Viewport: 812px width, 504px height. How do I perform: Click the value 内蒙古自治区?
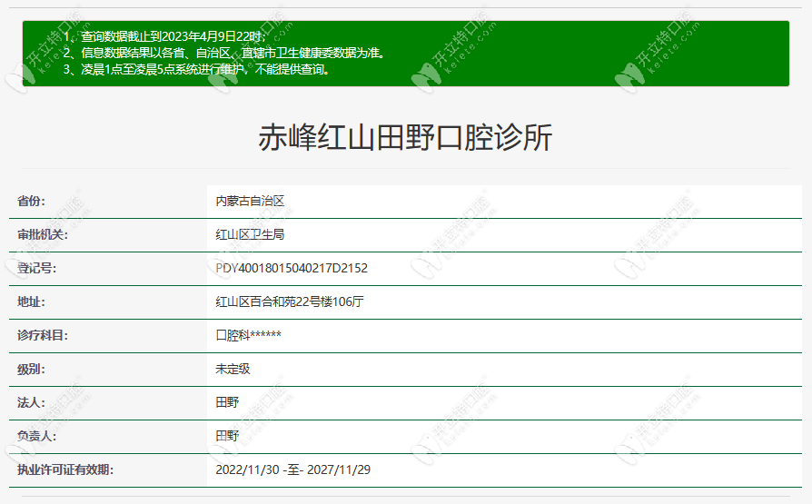click(250, 201)
